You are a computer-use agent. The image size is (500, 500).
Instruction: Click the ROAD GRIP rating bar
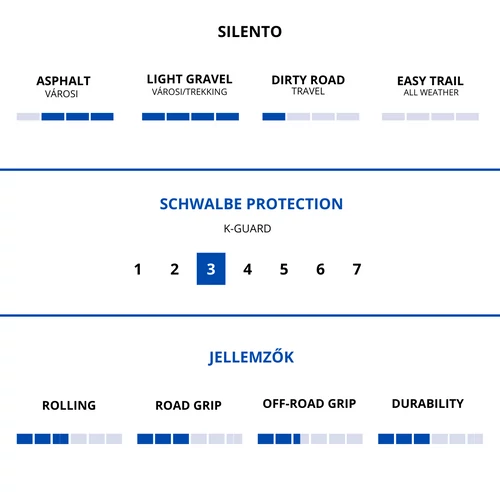tap(190, 439)
